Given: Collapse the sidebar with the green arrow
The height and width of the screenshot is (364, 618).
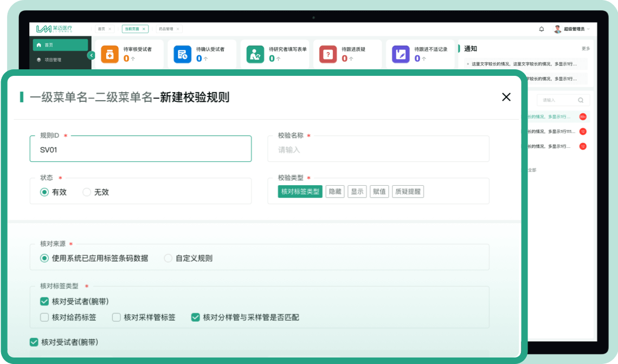Looking at the screenshot, I should [91, 55].
